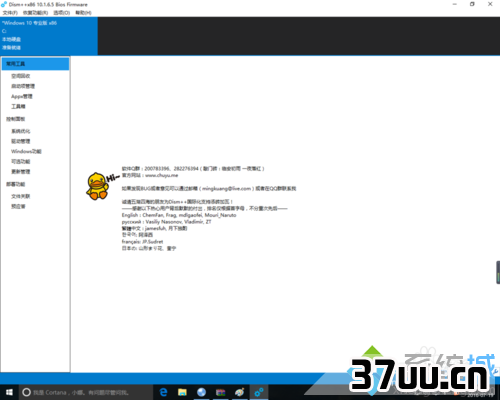Open the blue globe browser on taskbar
This screenshot has height=400, width=500.
tap(201, 392)
